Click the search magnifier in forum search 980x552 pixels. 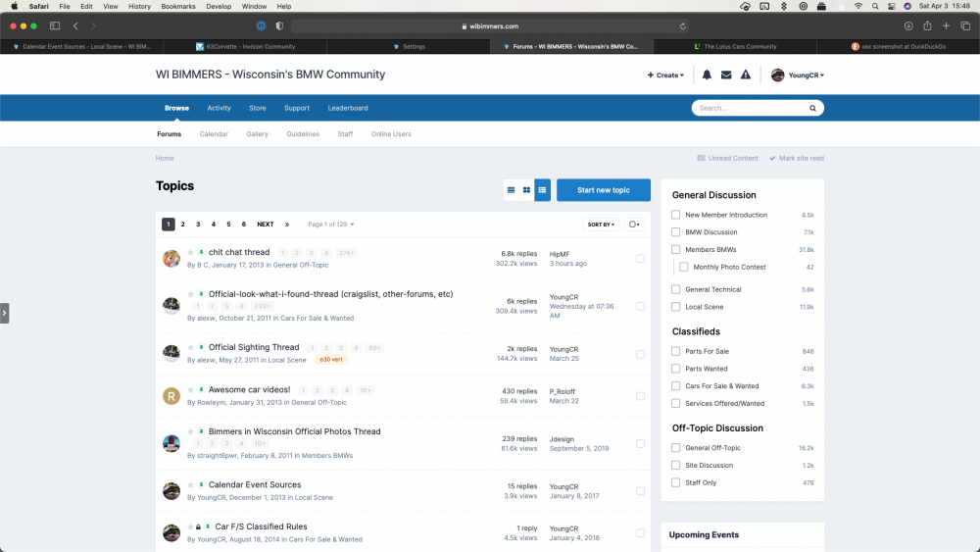coord(812,108)
